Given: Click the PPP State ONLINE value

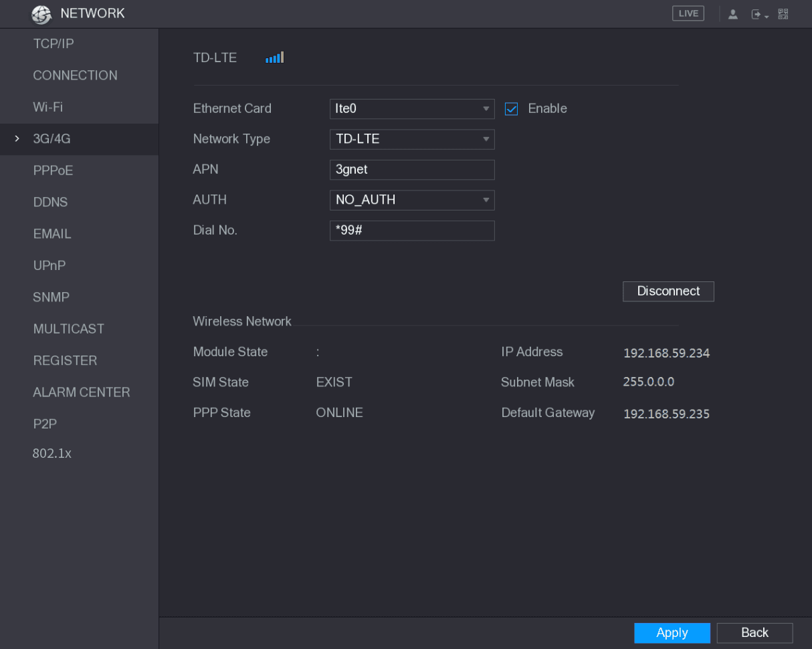Looking at the screenshot, I should pos(339,413).
